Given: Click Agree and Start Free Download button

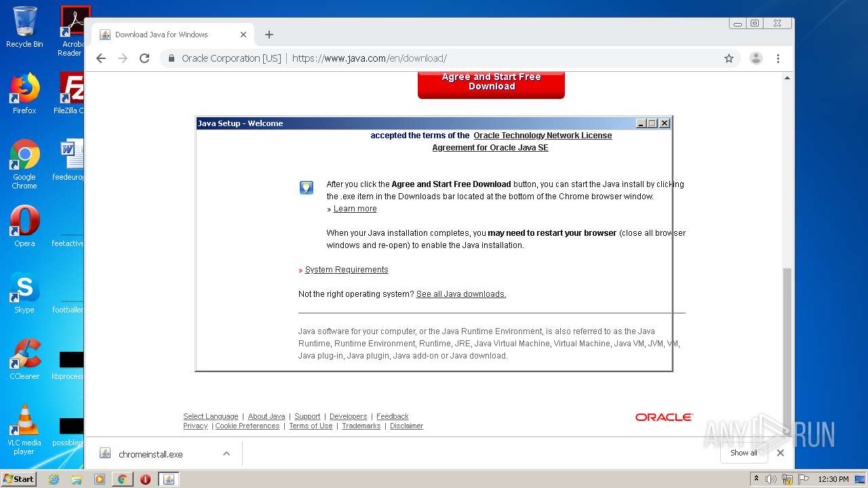Looking at the screenshot, I should [491, 85].
